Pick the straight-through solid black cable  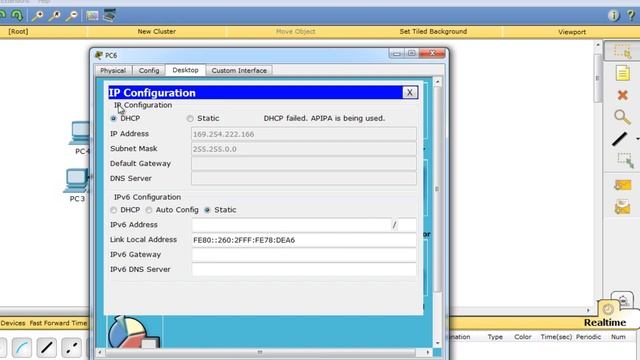pos(47,348)
